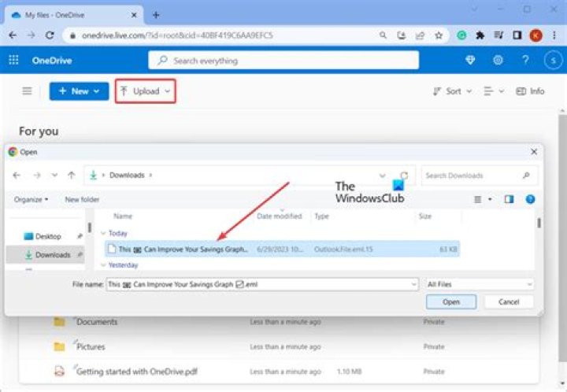Open the change view dropdown arrow
The height and width of the screenshot is (392, 567).
(490, 199)
